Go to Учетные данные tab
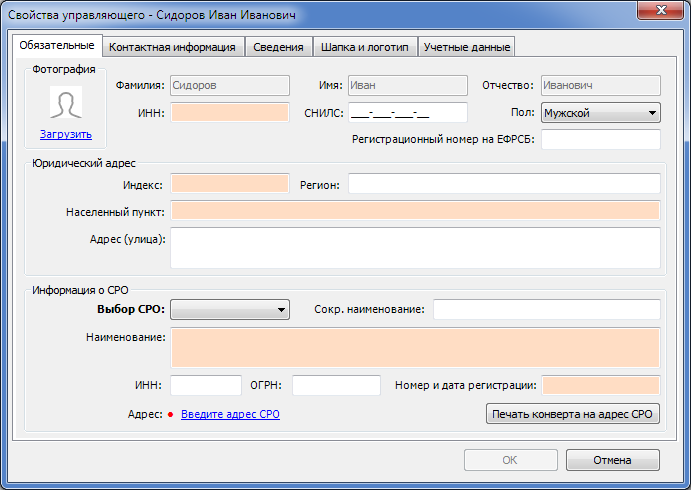This screenshot has height=490, width=691. (466, 47)
